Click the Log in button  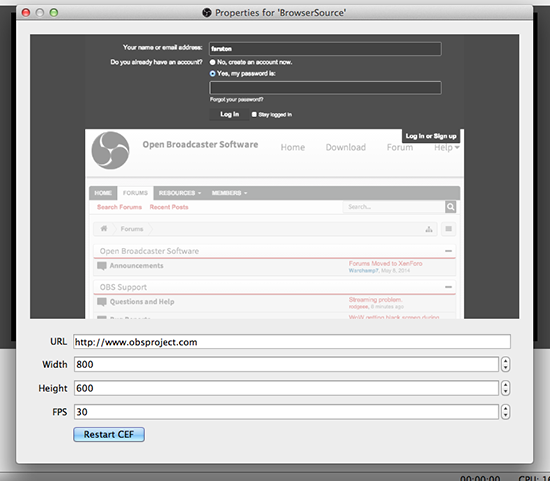pyautogui.click(x=229, y=114)
